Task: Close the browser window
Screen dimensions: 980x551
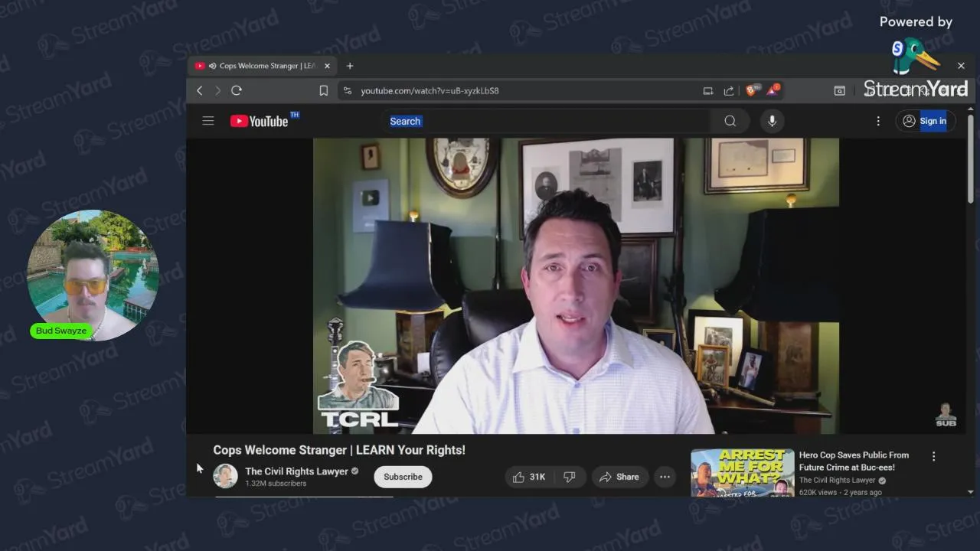Action: 961,66
